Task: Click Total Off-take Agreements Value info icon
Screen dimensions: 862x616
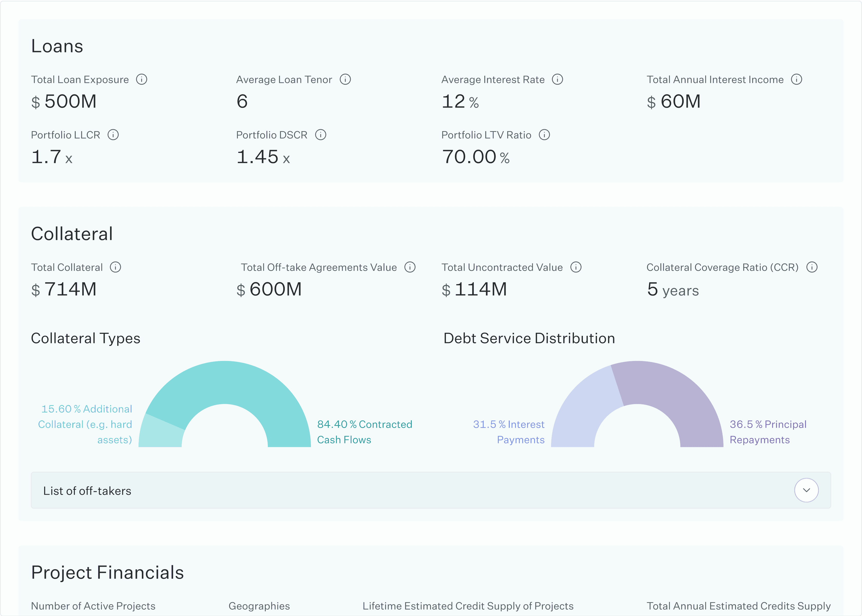Action: tap(410, 267)
